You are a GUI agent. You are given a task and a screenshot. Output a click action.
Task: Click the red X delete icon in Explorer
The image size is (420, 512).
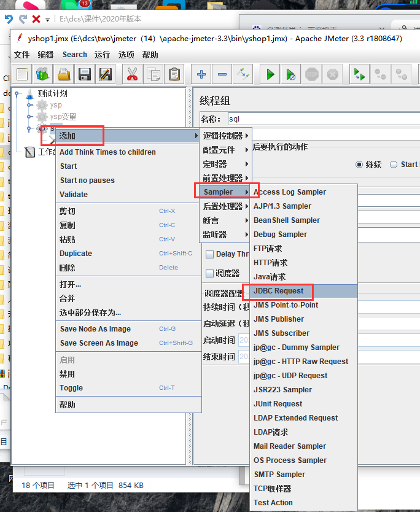point(36,19)
